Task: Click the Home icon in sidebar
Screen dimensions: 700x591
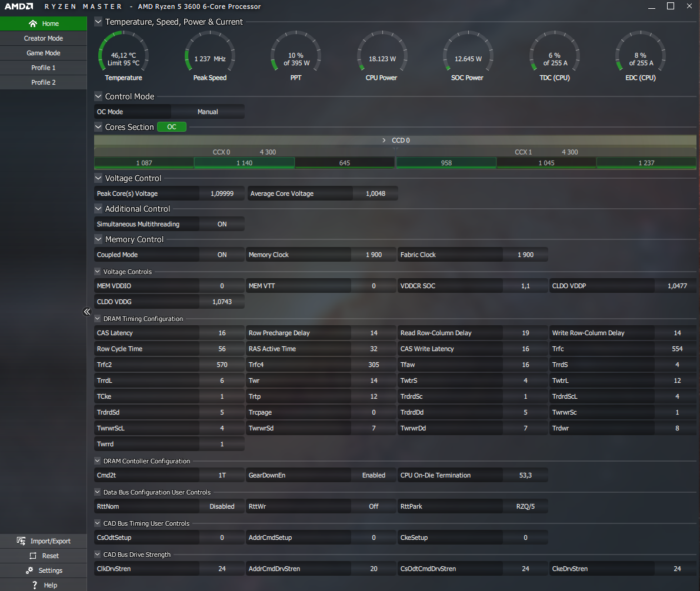Action: pos(32,24)
